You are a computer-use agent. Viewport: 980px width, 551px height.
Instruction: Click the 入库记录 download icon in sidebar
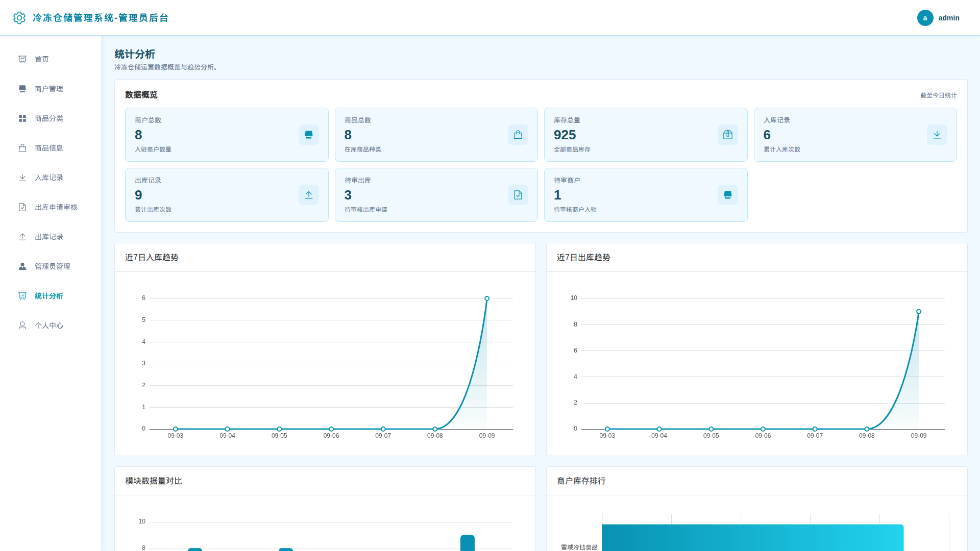coord(22,178)
